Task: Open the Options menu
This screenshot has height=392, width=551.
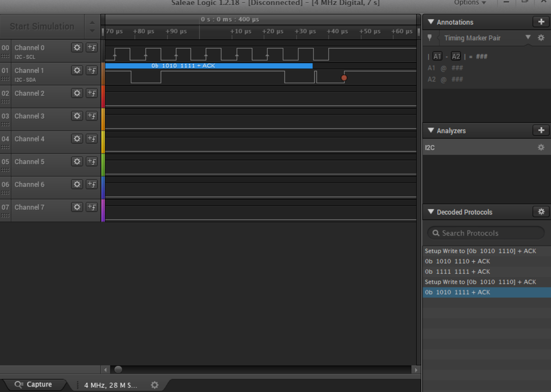Action: click(x=470, y=3)
